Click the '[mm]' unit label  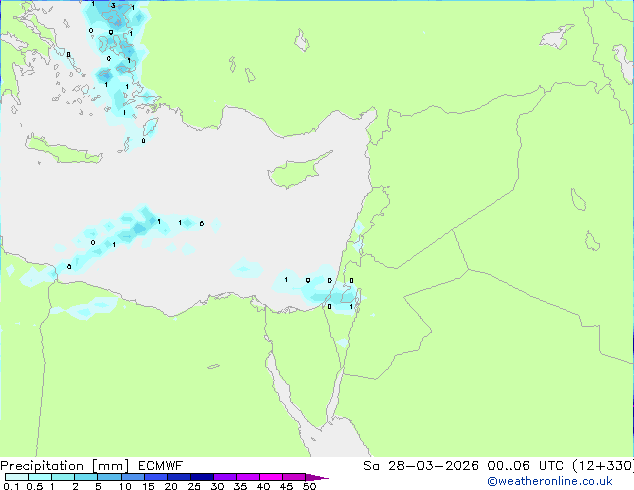[110, 466]
